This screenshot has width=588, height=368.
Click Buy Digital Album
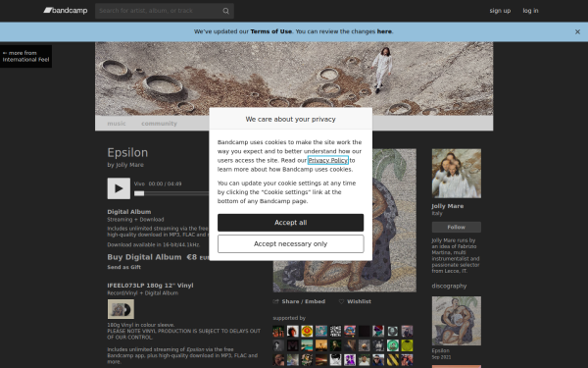(x=144, y=257)
